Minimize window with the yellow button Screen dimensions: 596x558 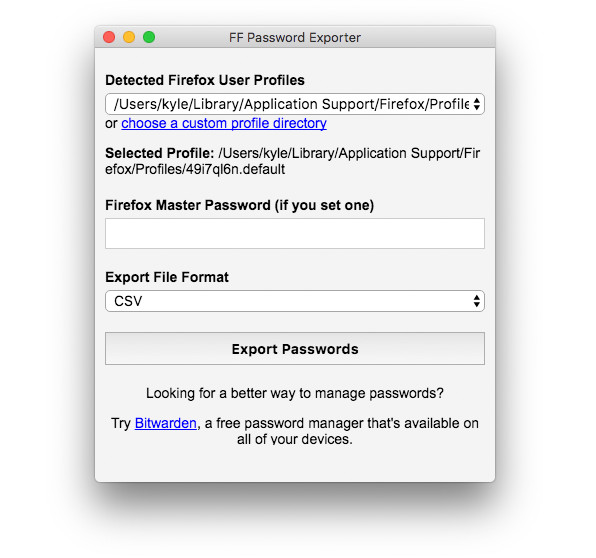pyautogui.click(x=129, y=37)
